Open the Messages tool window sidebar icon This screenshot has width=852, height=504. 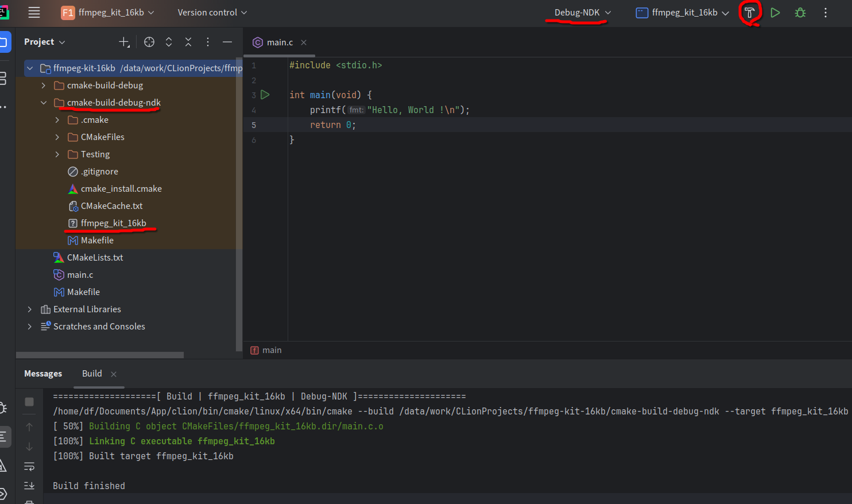[3, 437]
